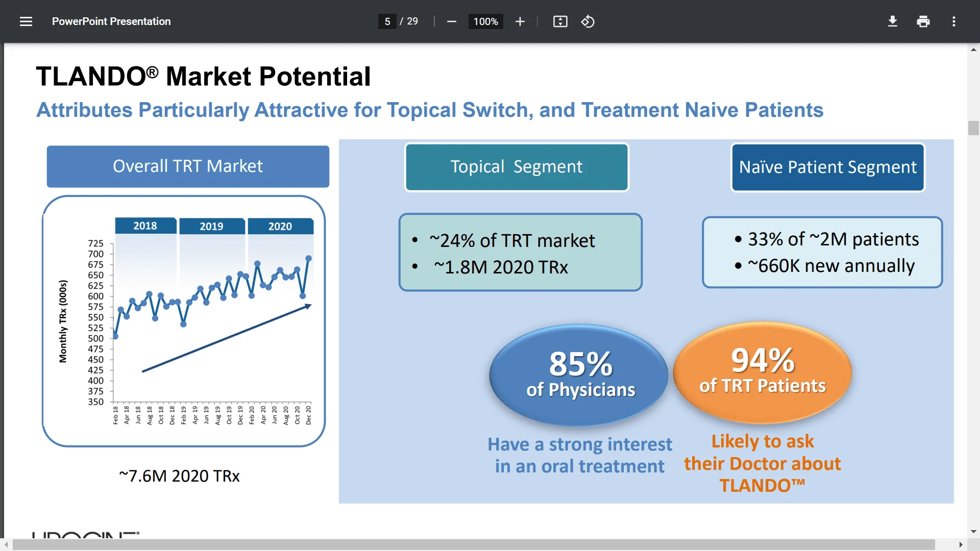Click the 85% of Physicians oval

pos(579,375)
